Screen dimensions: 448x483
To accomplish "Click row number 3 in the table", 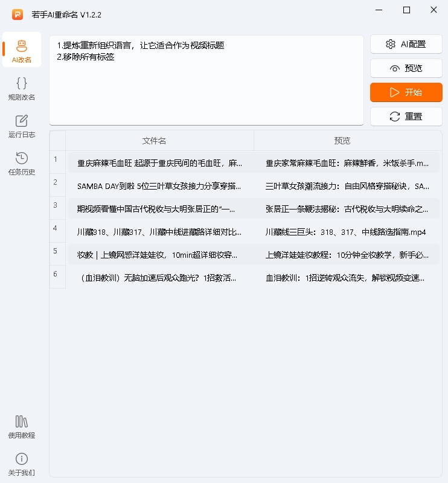I will pyautogui.click(x=57, y=208).
